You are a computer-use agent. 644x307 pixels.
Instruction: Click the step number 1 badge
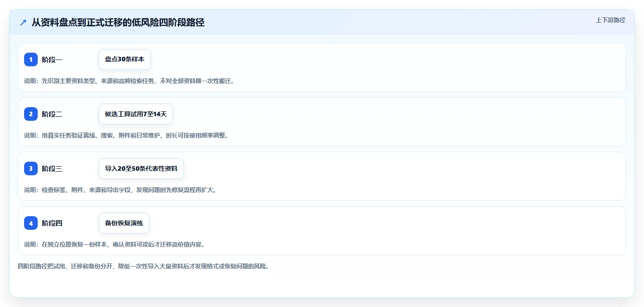pos(31,59)
